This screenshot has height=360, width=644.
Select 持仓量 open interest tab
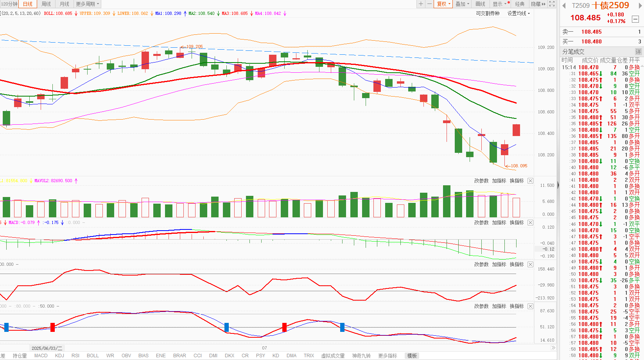pos(20,356)
